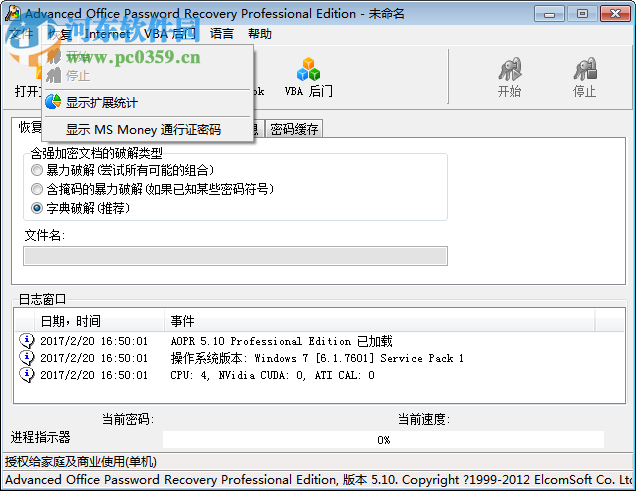Select log row NVidia CUDA: 0, ATI CAL: 0

point(320,375)
